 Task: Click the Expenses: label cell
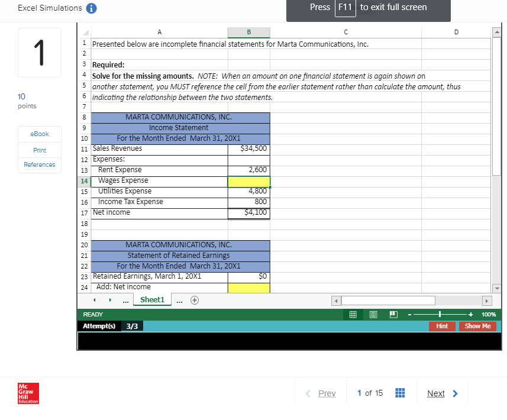click(x=159, y=160)
